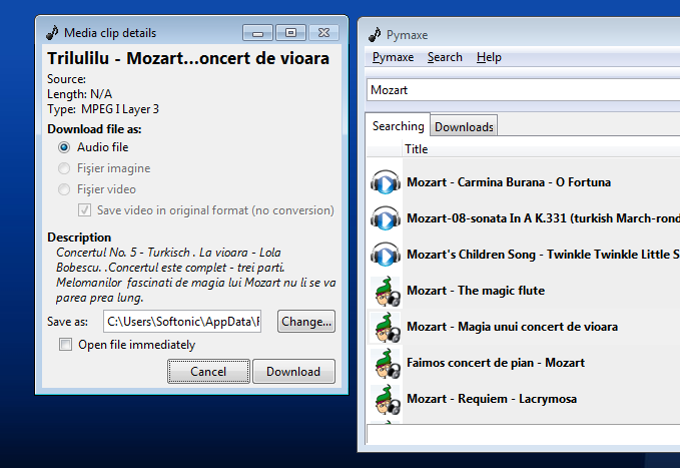Open the Help menu
The width and height of the screenshot is (680, 468).
[x=489, y=57]
